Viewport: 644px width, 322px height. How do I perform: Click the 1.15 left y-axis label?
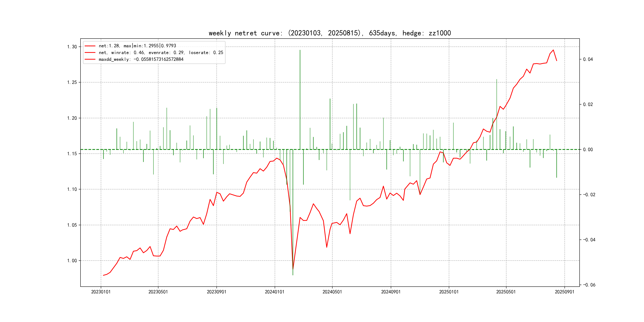(72, 153)
